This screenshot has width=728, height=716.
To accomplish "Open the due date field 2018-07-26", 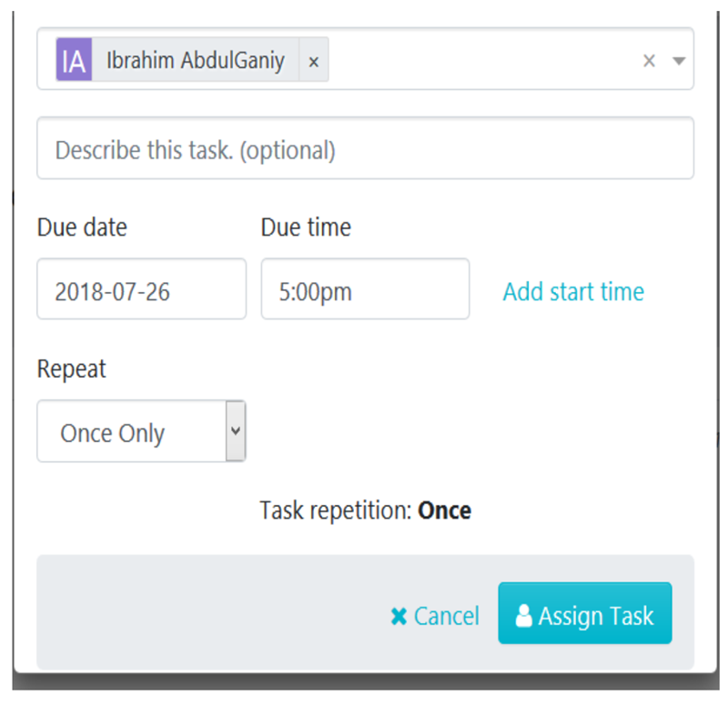I will 142,289.
